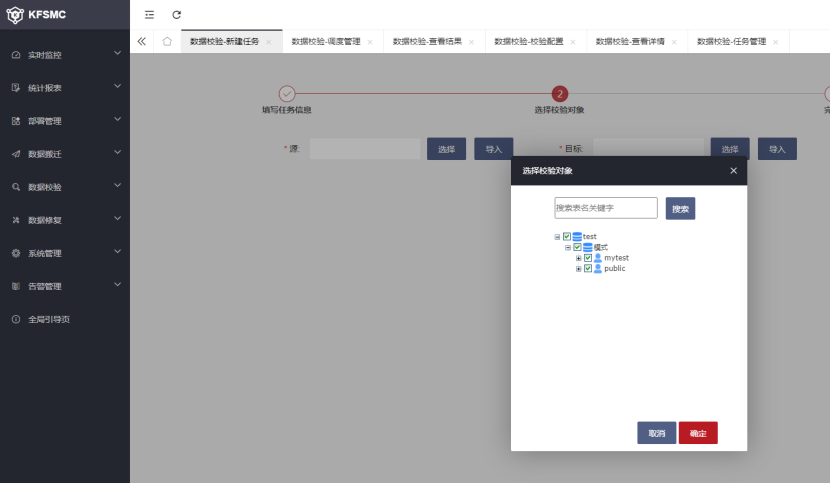The width and height of the screenshot is (831, 484).
Task: Click the 搜索 button in dialog
Action: pos(680,209)
